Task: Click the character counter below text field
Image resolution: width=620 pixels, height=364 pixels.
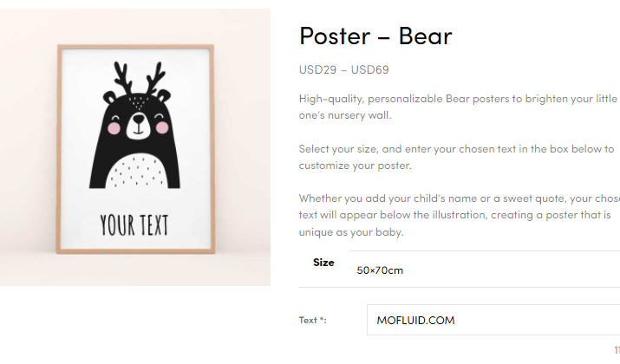Action: pos(617,350)
